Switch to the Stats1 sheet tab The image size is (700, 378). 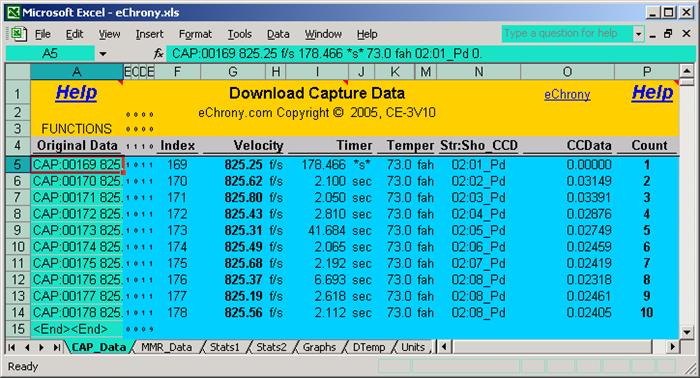(225, 347)
